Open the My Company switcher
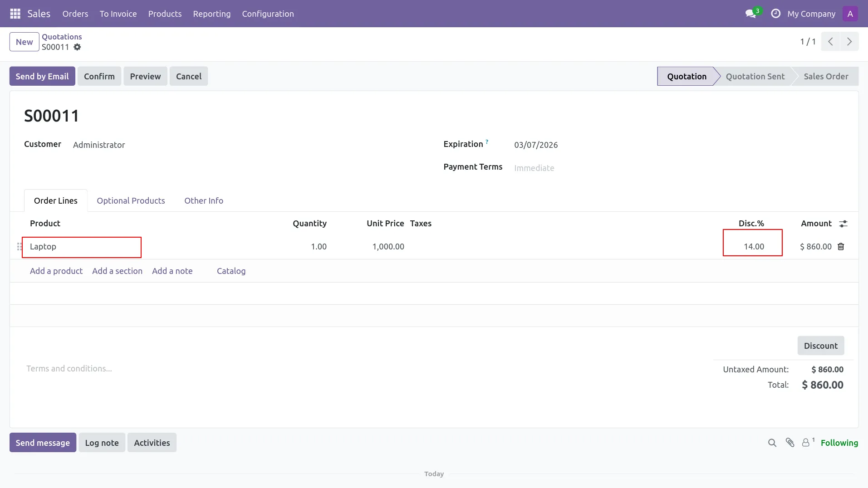 click(x=811, y=14)
